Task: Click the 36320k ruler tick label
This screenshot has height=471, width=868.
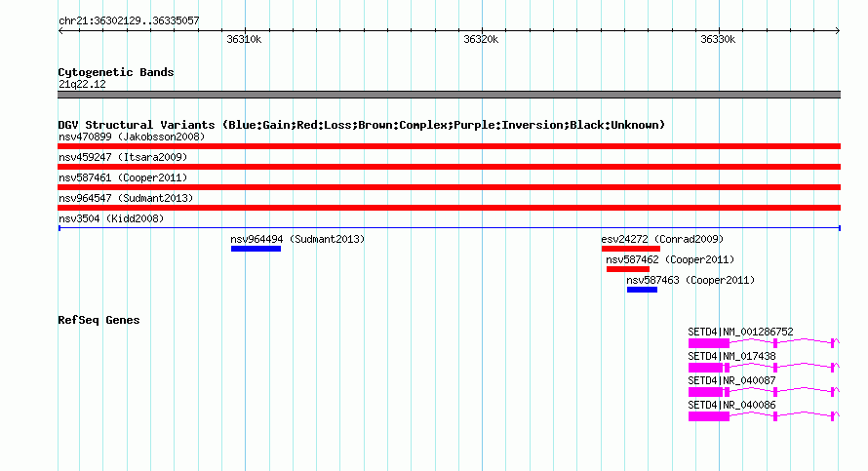Action: (481, 39)
